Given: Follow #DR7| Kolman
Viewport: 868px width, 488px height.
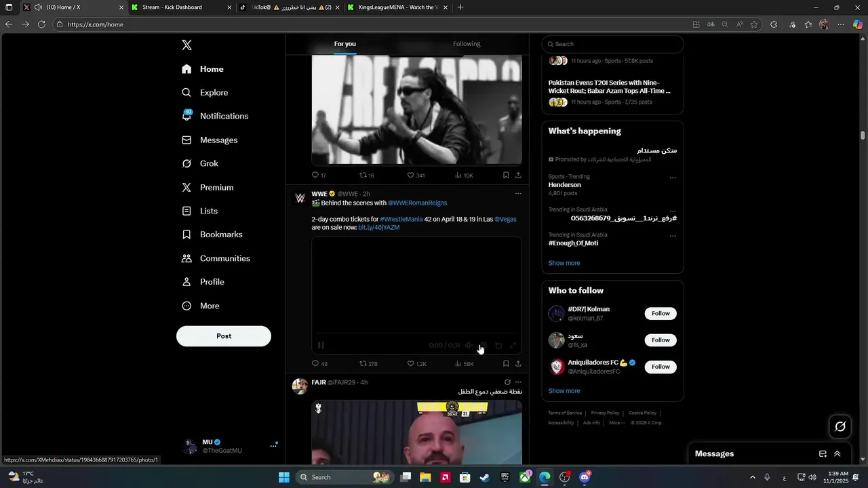Looking at the screenshot, I should pos(660,313).
